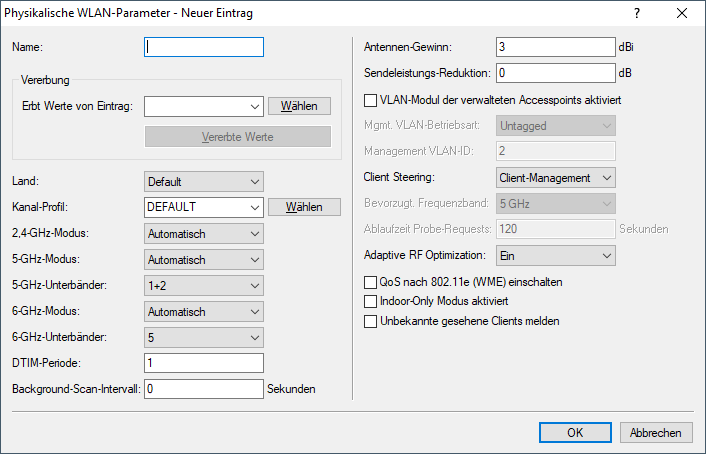This screenshot has width=706, height=454.
Task: Focus the Name text field
Action: [204, 47]
